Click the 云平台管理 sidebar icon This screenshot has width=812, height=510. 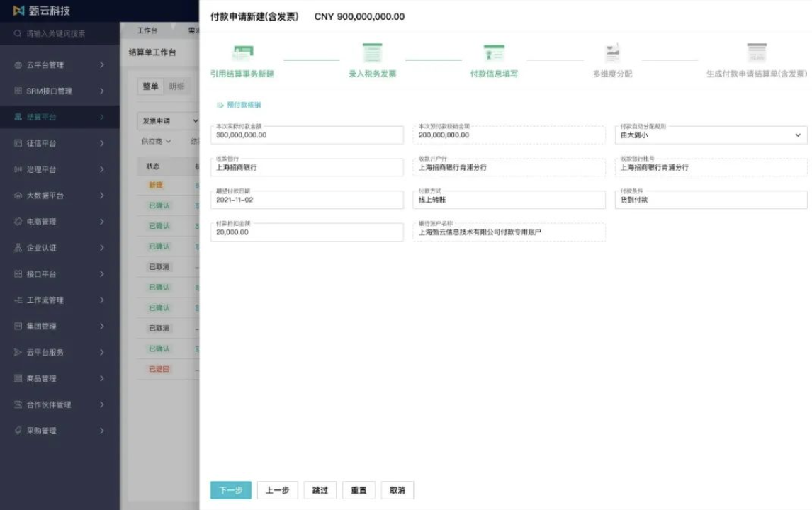18,64
